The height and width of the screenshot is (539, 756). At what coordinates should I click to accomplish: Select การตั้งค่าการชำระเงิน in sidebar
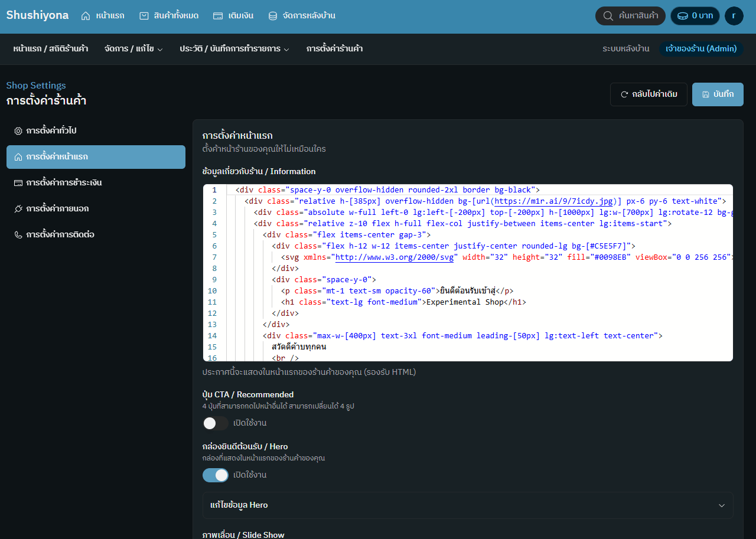point(64,183)
